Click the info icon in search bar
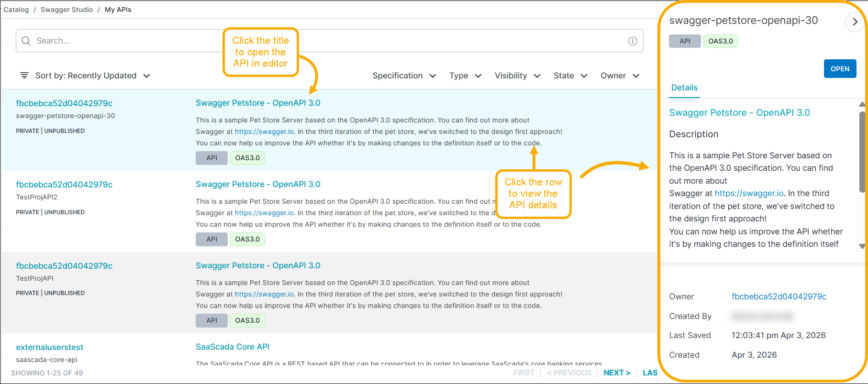Screen dimensions: 868x384 633,41
